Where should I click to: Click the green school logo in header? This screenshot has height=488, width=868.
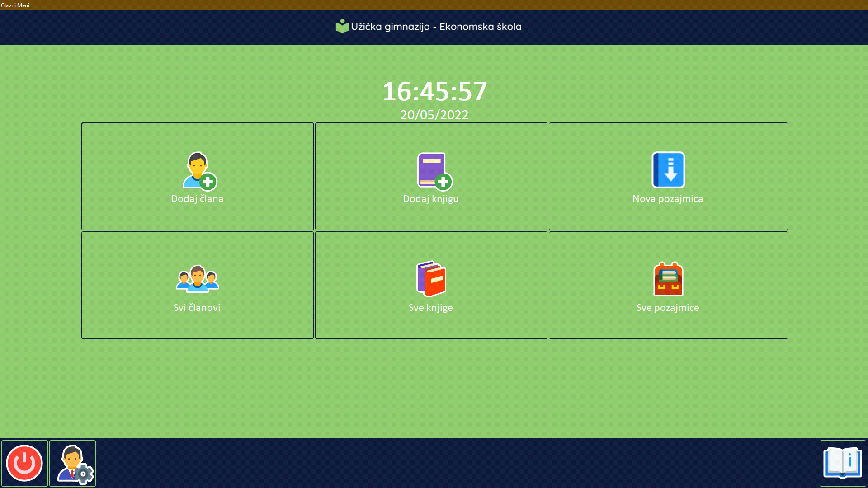342,26
